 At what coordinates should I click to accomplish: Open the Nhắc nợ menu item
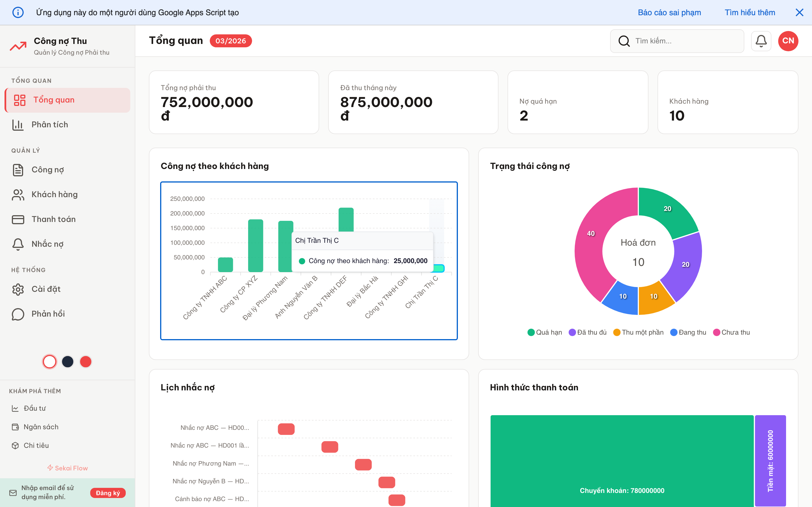click(x=47, y=244)
